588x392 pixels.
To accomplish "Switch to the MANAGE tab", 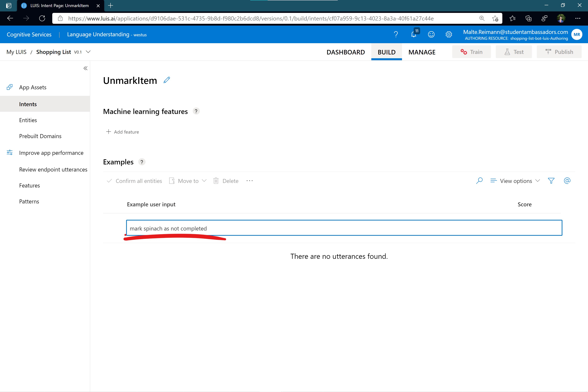I will click(x=422, y=52).
